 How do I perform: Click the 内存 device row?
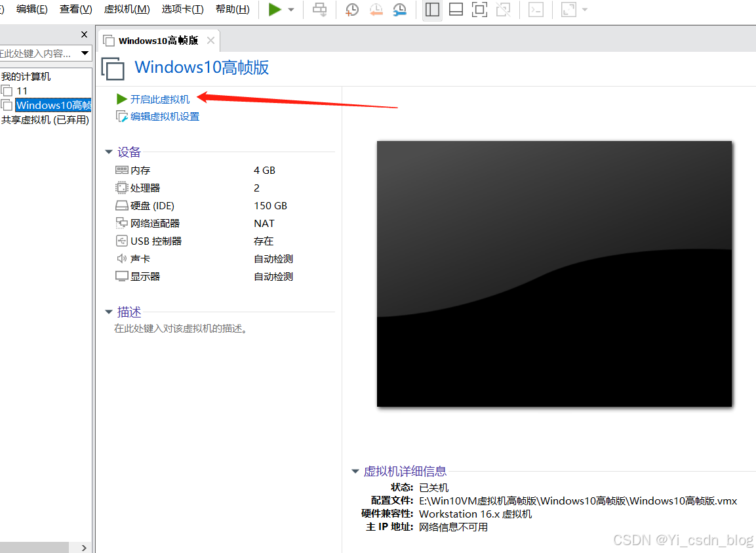tap(225, 171)
